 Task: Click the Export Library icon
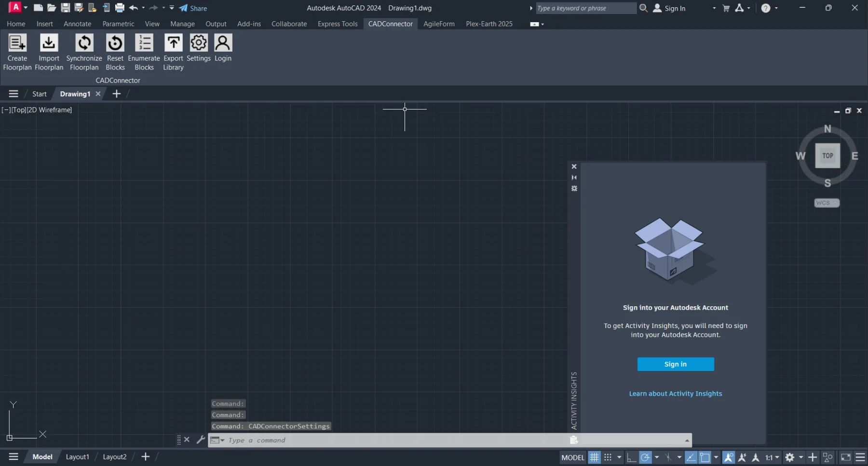click(x=174, y=42)
